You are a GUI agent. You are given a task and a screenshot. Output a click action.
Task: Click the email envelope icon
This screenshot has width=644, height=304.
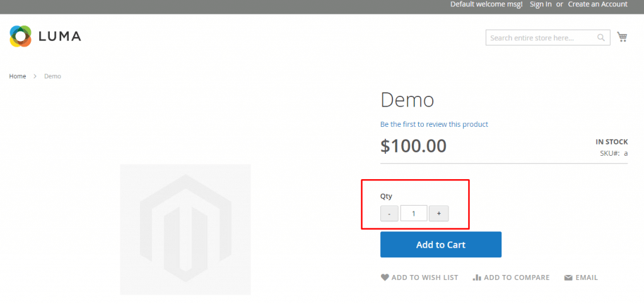[x=568, y=278]
